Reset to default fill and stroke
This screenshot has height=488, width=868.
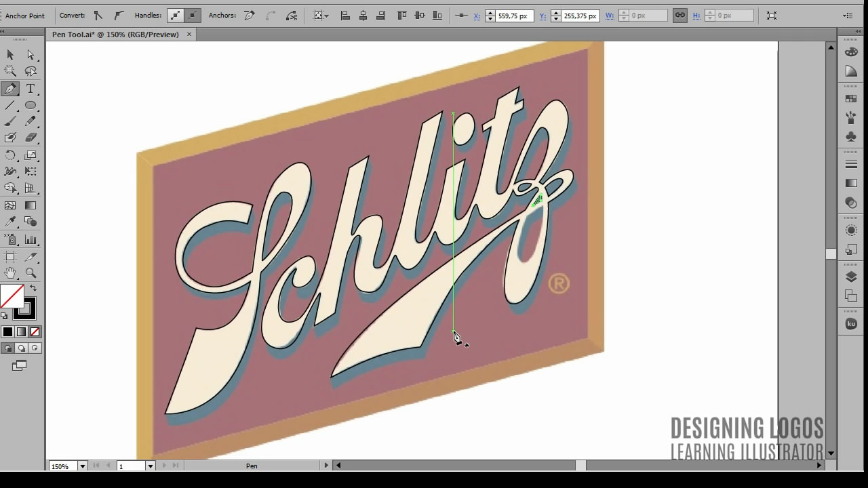pos(5,315)
